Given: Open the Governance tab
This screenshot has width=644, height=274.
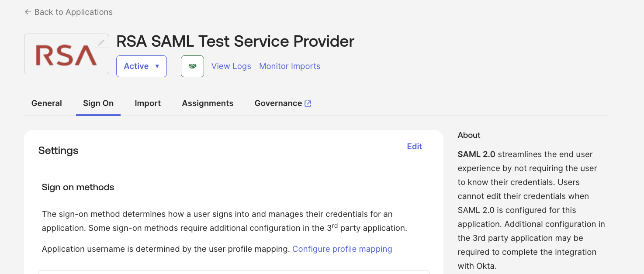Looking at the screenshot, I should click(283, 103).
